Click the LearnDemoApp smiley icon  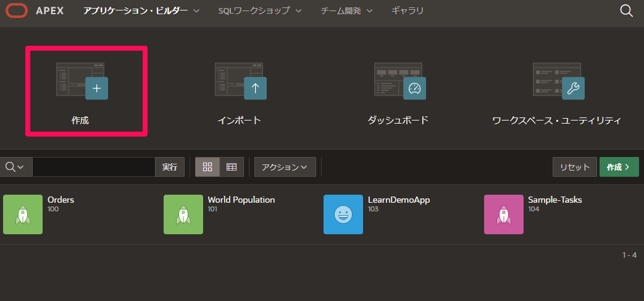pos(343,214)
